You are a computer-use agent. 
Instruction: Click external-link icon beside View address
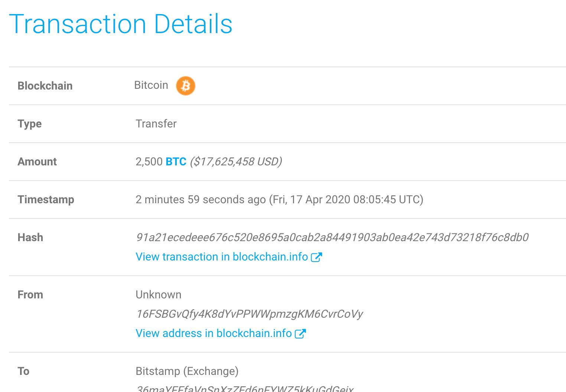(300, 334)
